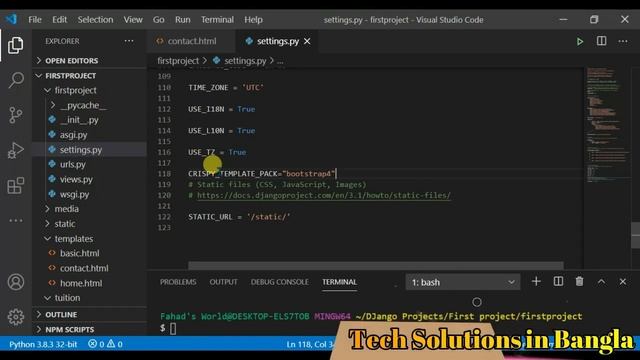Image resolution: width=640 pixels, height=360 pixels.
Task: Click the settings.py breadcrumb
Action: click(x=245, y=61)
